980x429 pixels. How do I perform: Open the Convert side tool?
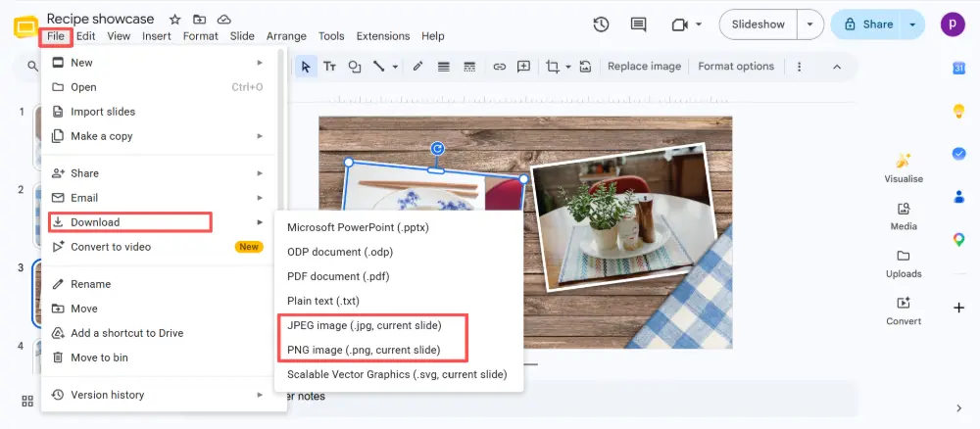[x=904, y=311]
